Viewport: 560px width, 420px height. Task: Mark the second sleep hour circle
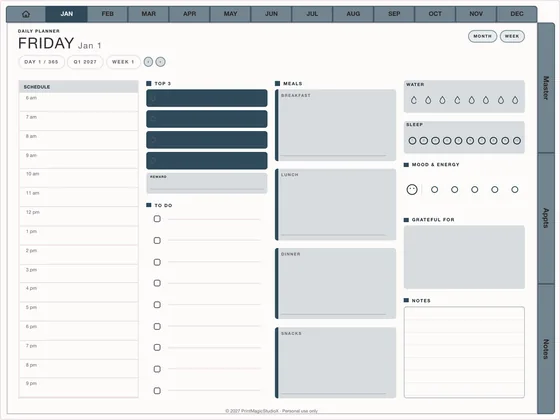coord(424,141)
